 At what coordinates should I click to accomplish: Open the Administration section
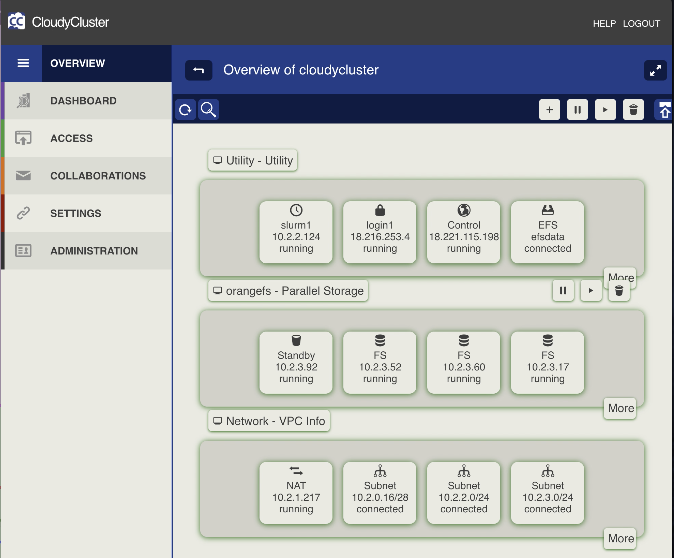coord(88,251)
